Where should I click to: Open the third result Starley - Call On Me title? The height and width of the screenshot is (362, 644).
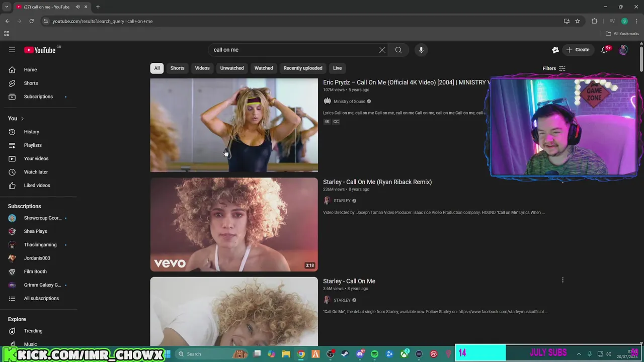(x=349, y=281)
